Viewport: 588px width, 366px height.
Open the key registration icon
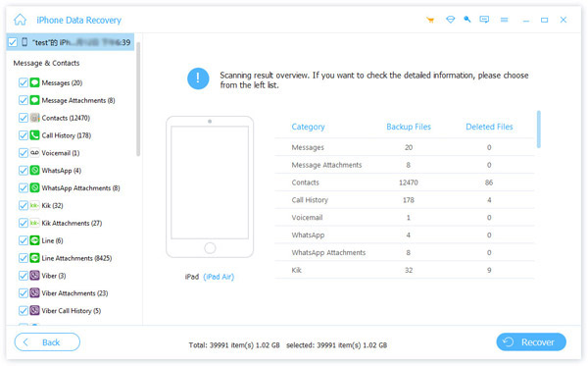466,20
